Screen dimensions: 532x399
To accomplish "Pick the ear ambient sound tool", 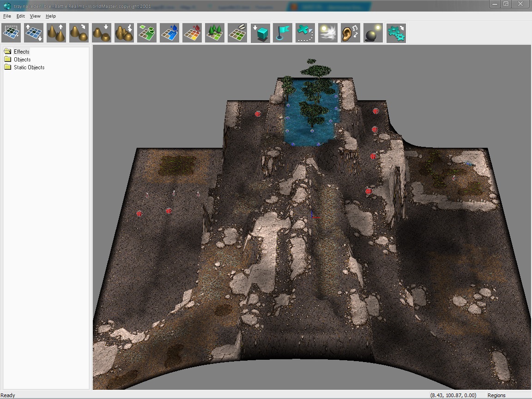I will click(351, 33).
